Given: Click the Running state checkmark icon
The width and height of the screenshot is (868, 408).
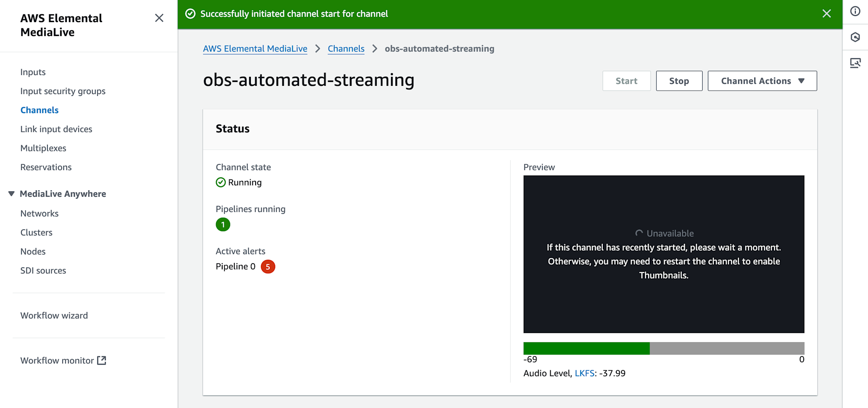Looking at the screenshot, I should 220,183.
